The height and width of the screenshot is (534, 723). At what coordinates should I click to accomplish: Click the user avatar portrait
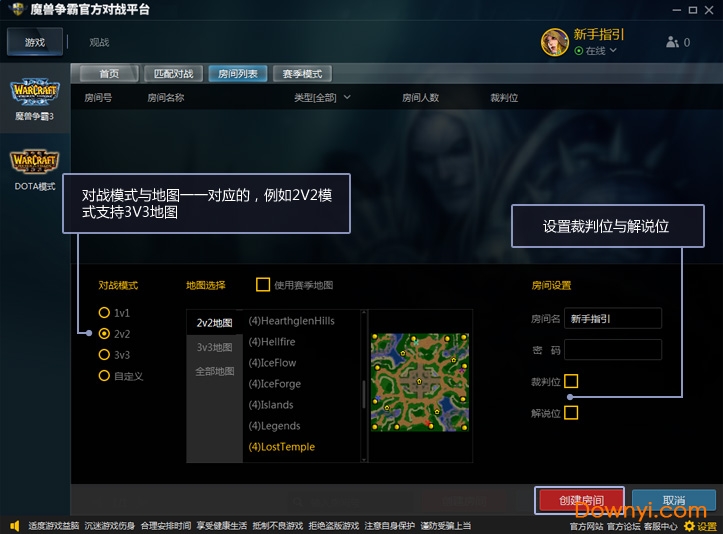pos(555,42)
